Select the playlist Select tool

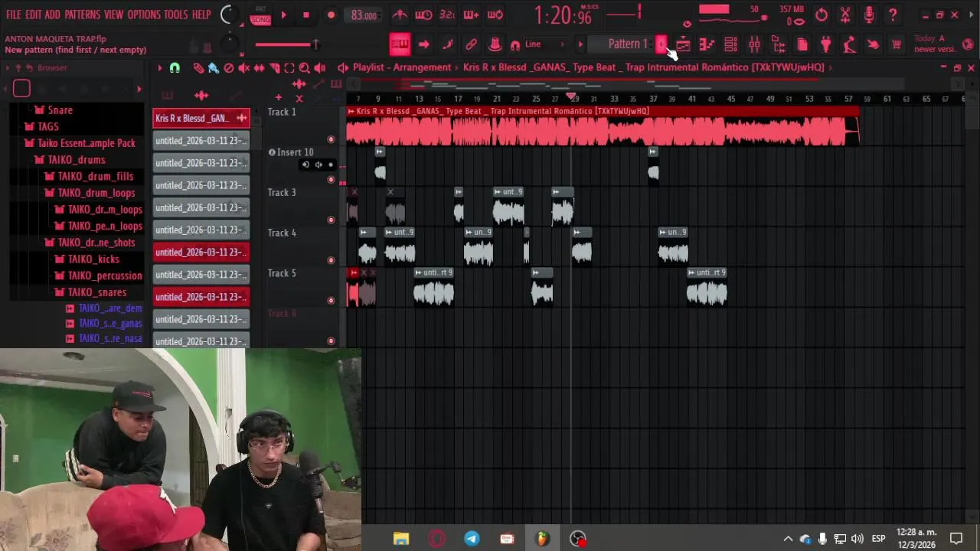289,68
